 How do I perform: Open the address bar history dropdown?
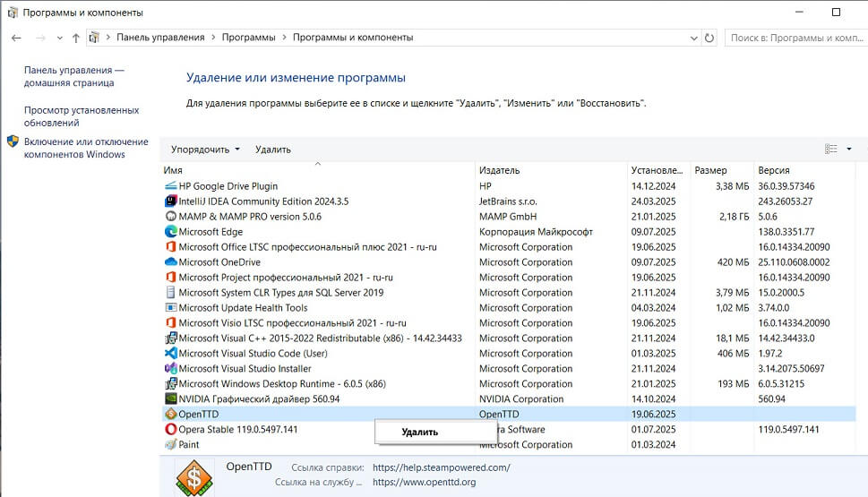(x=693, y=38)
